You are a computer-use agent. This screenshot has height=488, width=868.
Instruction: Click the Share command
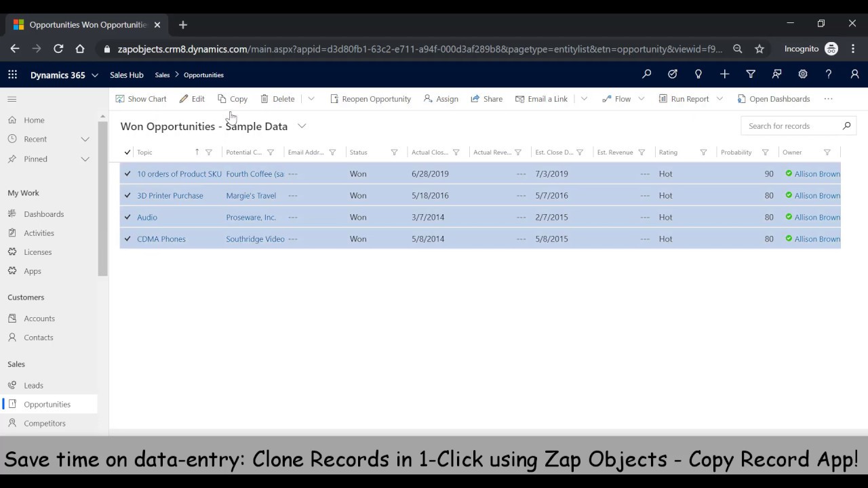point(486,99)
